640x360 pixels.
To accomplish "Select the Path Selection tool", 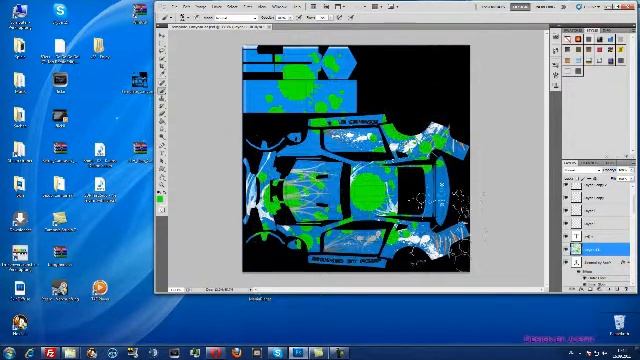I will [162, 161].
